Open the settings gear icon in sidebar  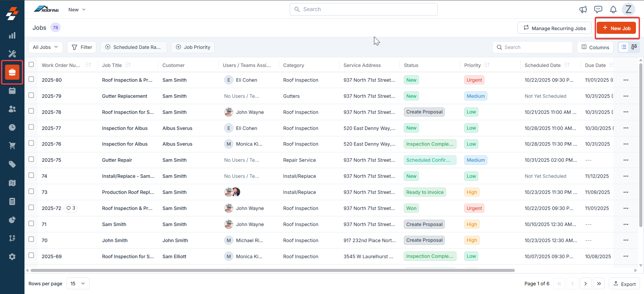(x=12, y=257)
